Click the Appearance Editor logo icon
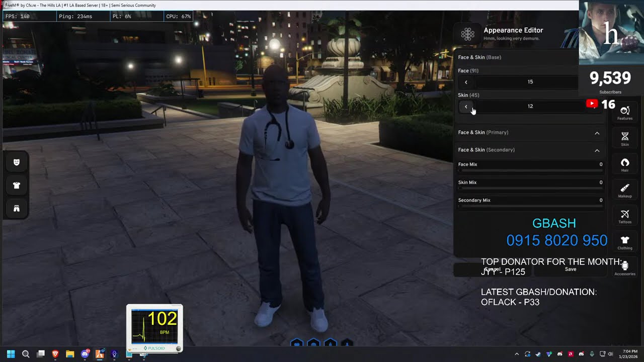The image size is (644, 362). (x=468, y=34)
